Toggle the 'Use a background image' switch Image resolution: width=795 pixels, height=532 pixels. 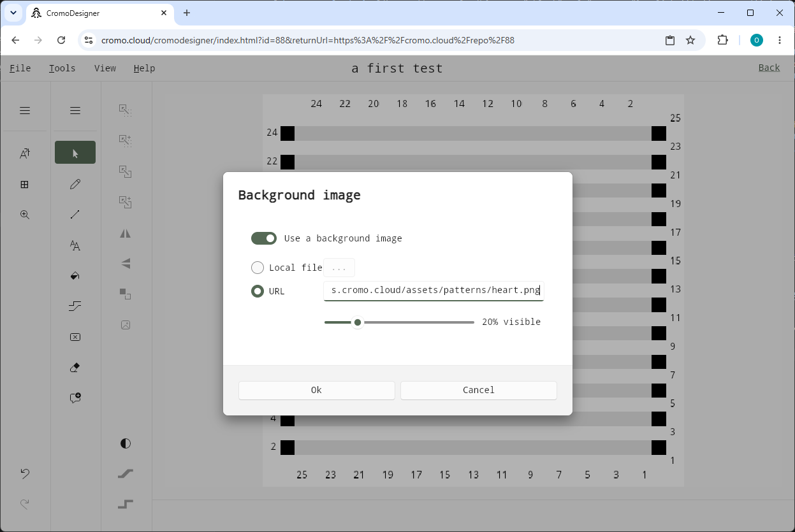264,238
